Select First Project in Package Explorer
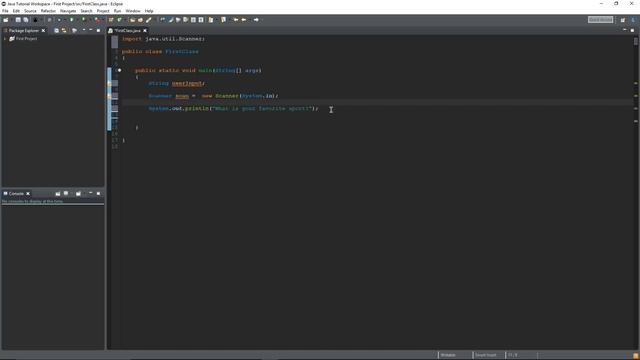Viewport: 640px width, 360px height. 26,39
